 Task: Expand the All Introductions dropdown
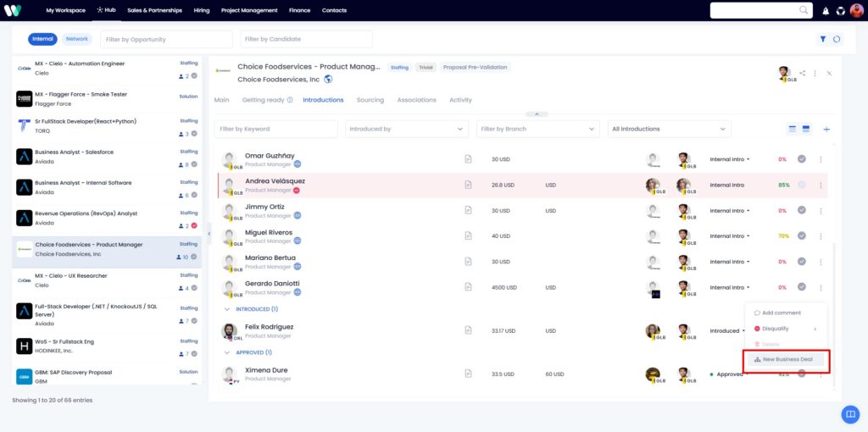coord(670,129)
